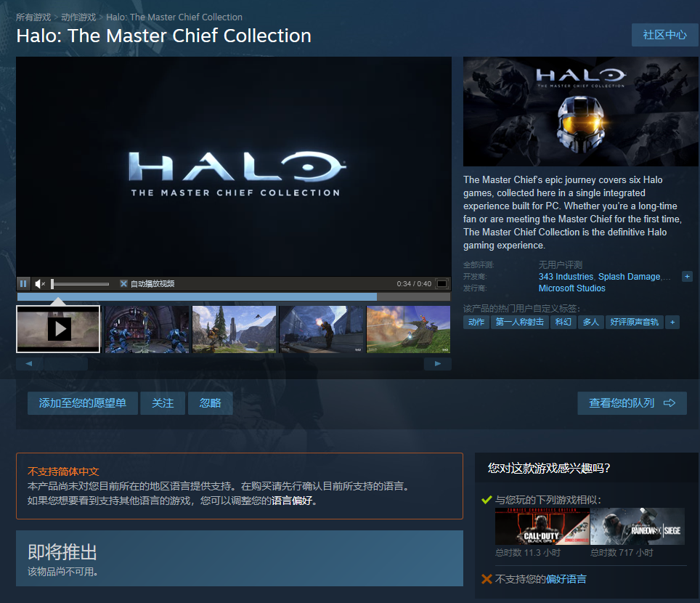This screenshot has width=700, height=603.
Task: Pause the Halo trailer video
Action: coord(23,283)
